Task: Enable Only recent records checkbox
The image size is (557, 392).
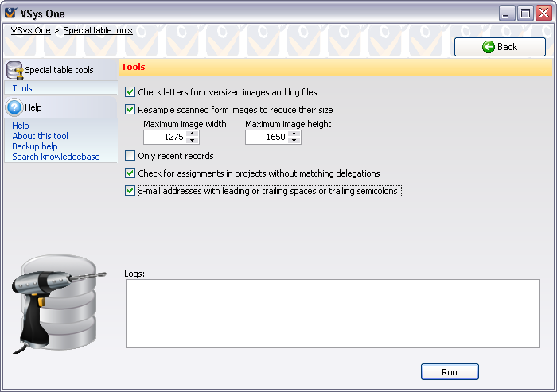Action: tap(130, 156)
